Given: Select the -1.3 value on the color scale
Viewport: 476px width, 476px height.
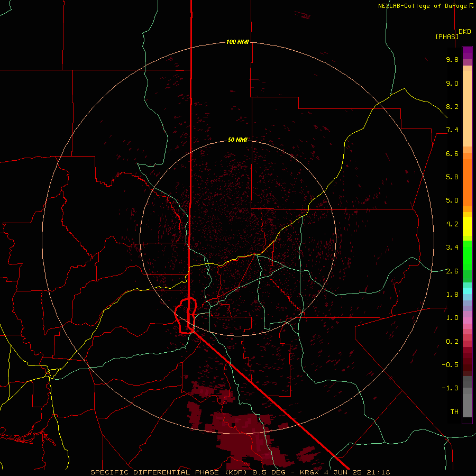Looking at the screenshot, I should (x=450, y=388).
